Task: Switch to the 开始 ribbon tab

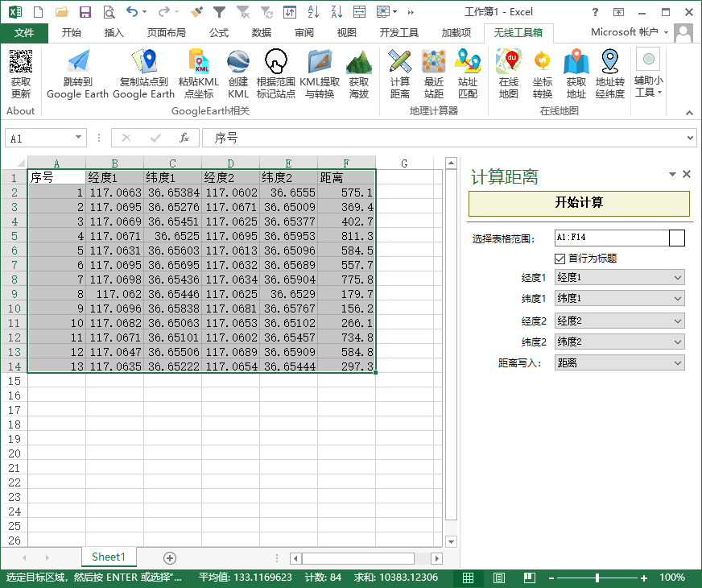Action: 71,33
